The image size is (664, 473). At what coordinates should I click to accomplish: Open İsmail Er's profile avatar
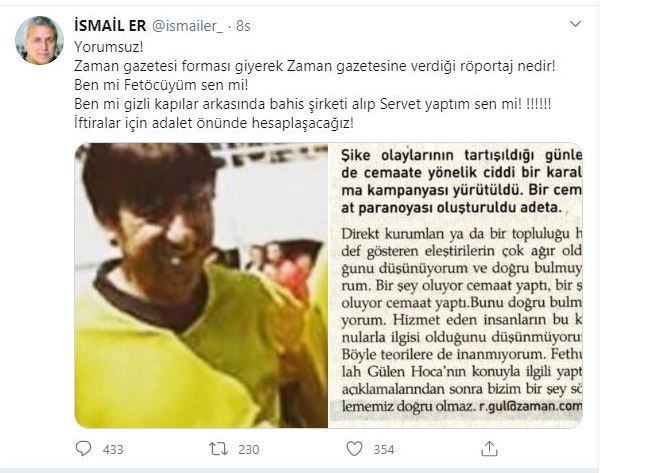pyautogui.click(x=39, y=41)
